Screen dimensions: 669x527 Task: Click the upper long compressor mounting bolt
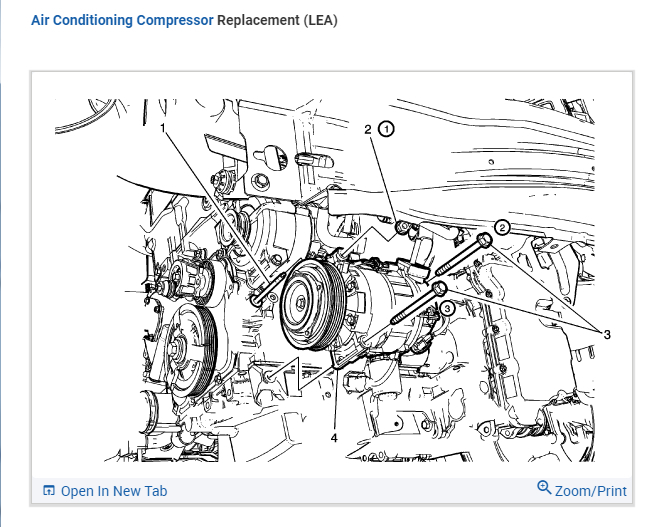[463, 255]
